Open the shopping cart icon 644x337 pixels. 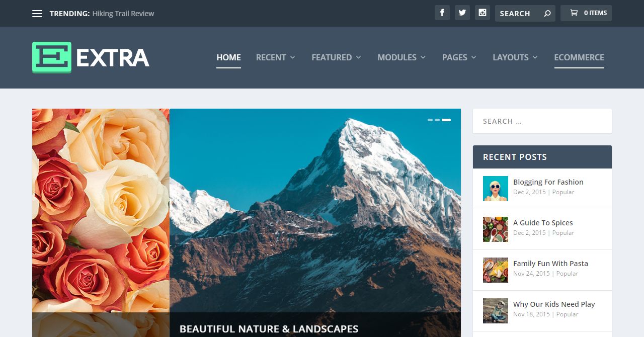[574, 13]
